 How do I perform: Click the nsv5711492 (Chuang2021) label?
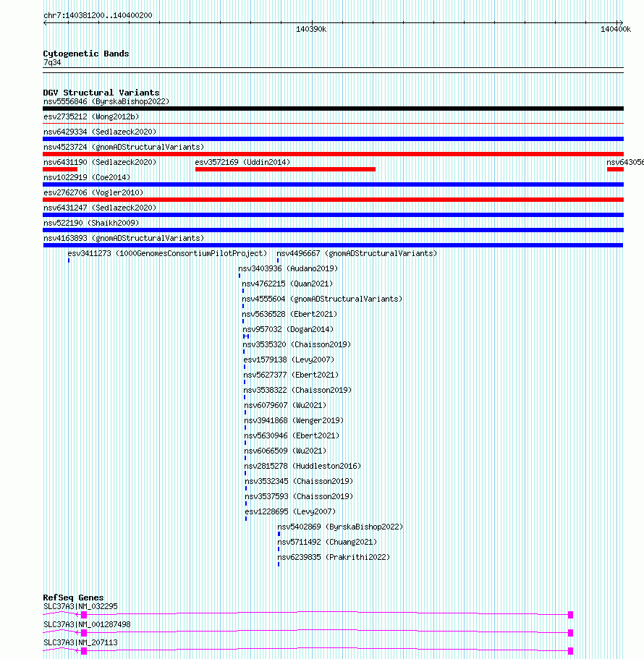click(x=327, y=542)
